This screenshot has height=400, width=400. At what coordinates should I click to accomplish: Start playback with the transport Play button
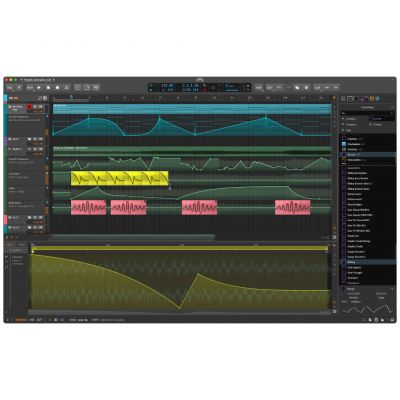(39, 88)
